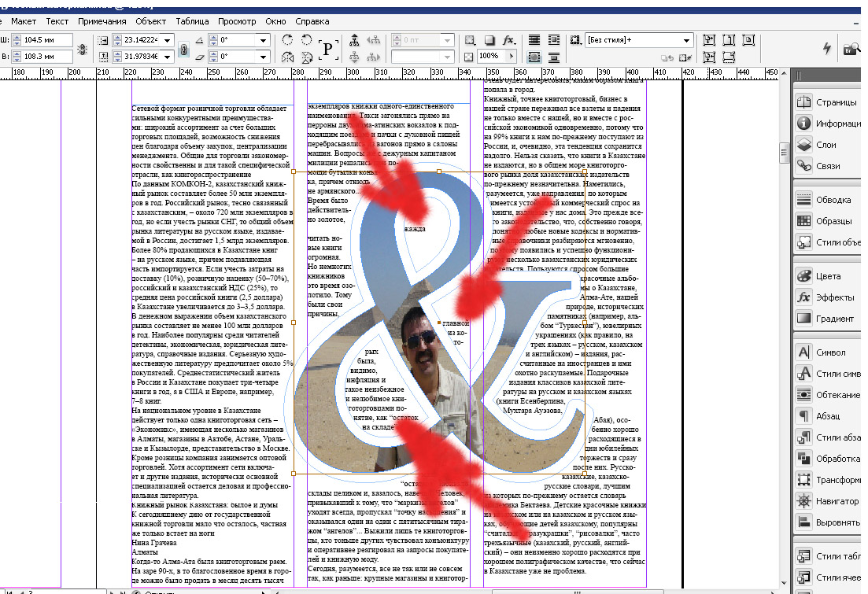The height and width of the screenshot is (594, 868).
Task: Open the Информация panel
Action: tap(828, 124)
